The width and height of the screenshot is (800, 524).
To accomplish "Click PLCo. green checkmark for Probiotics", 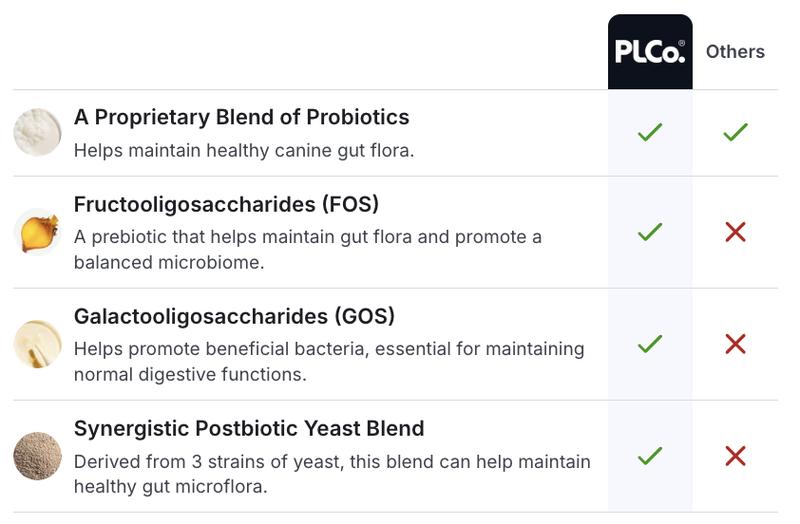I will tap(650, 132).
